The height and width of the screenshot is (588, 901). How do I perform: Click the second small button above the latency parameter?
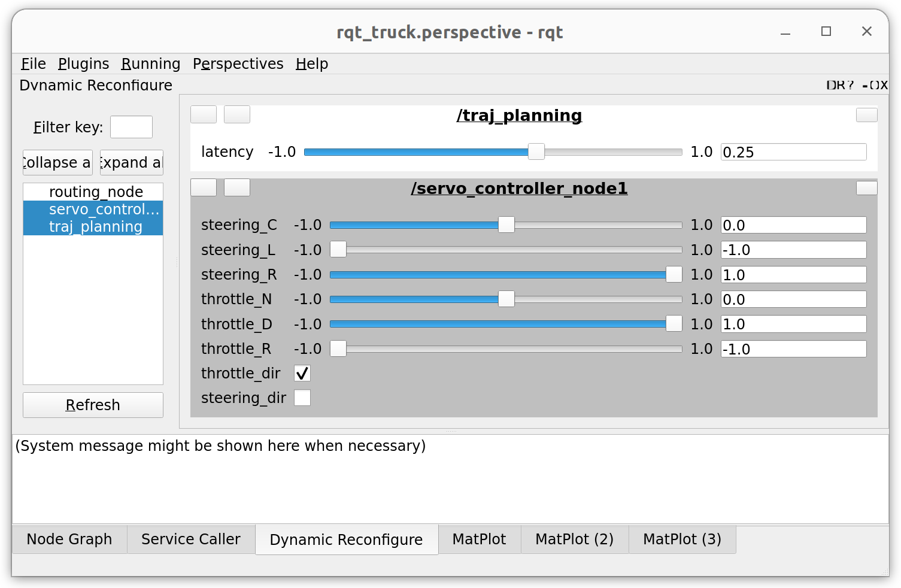pos(236,114)
